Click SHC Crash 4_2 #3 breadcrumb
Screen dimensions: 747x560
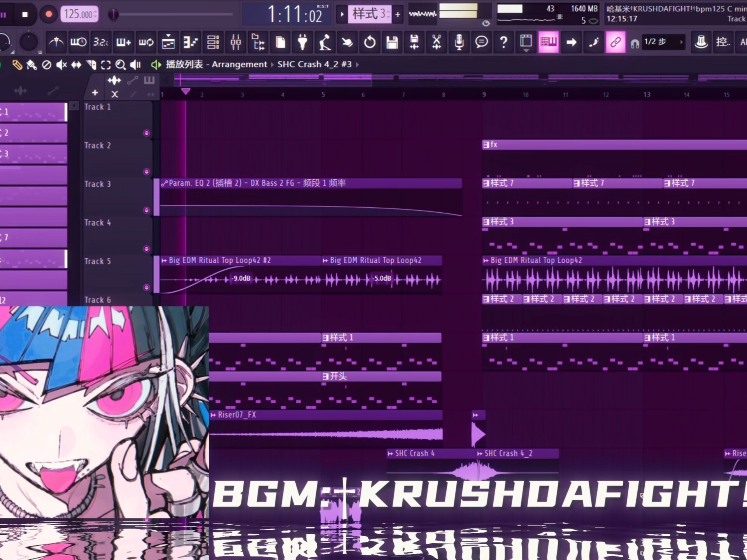(314, 64)
